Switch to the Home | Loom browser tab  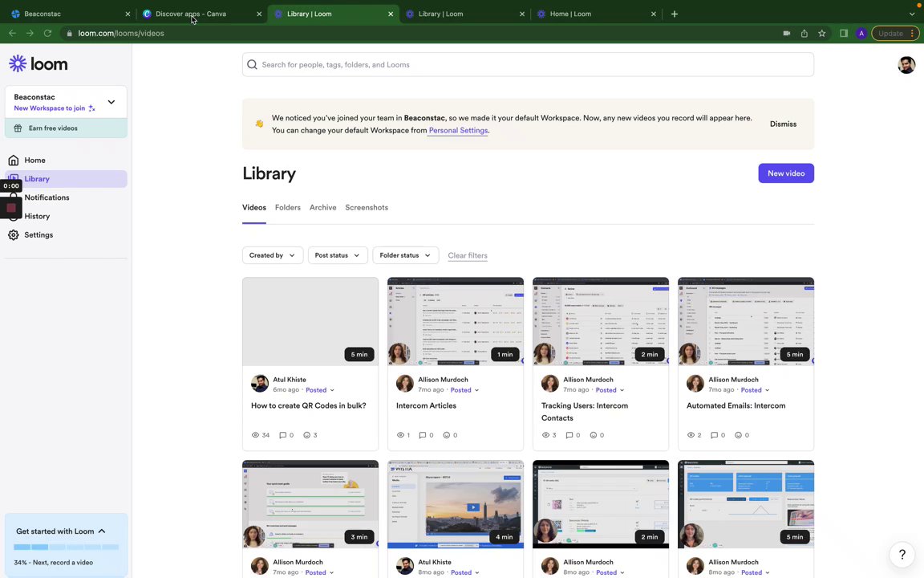pyautogui.click(x=595, y=14)
